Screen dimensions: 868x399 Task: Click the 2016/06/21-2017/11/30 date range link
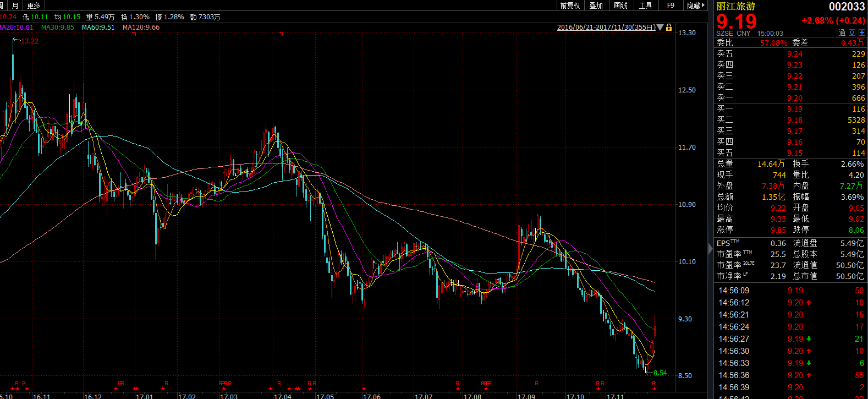click(x=606, y=28)
